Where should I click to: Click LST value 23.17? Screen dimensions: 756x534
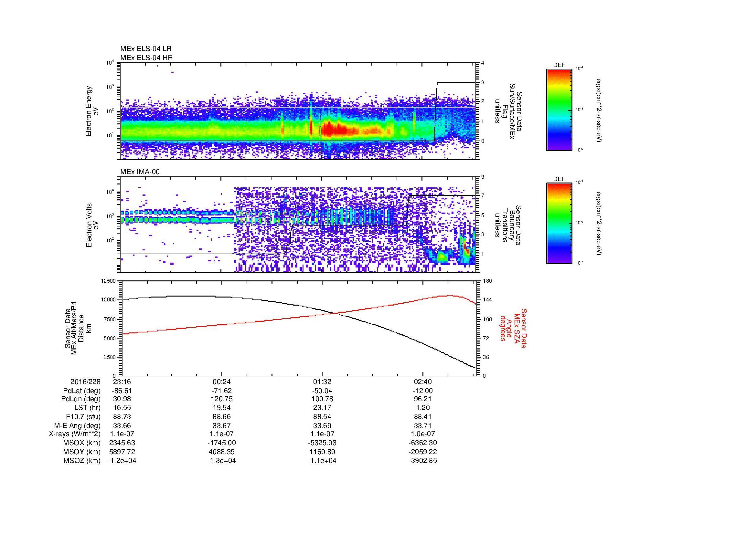[322, 408]
